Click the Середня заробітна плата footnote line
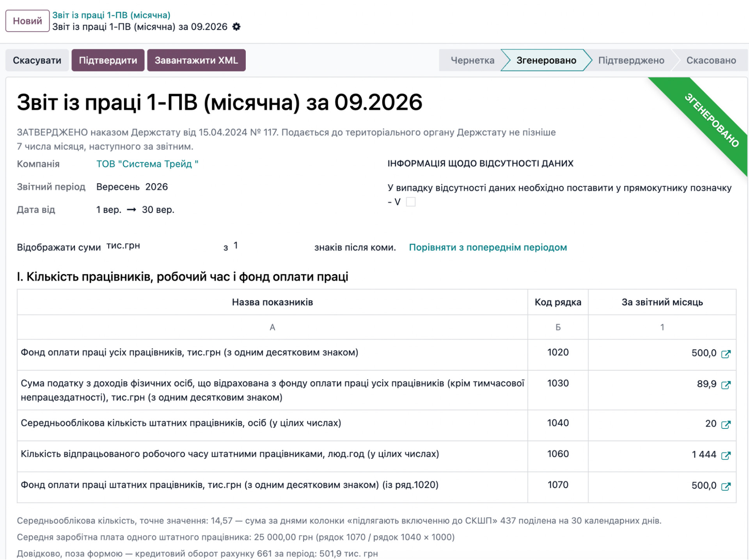The image size is (749, 560). tap(236, 537)
